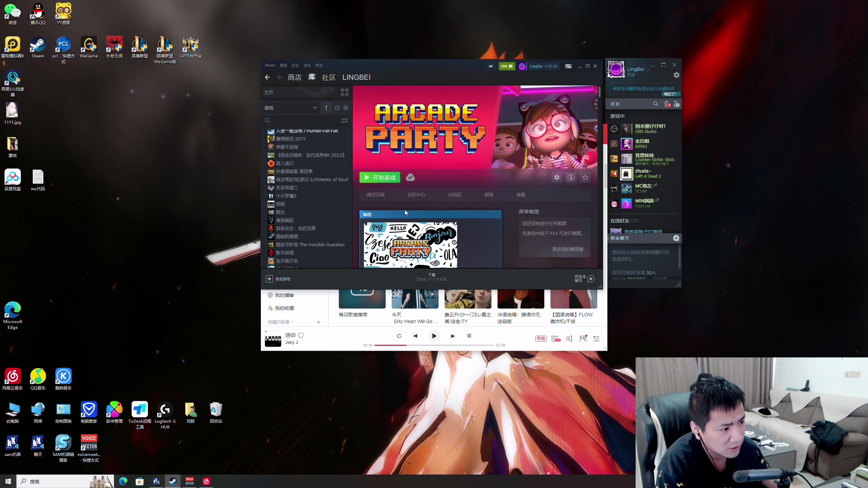Go back with the Steam back arrow
The height and width of the screenshot is (488, 868).
(x=267, y=77)
